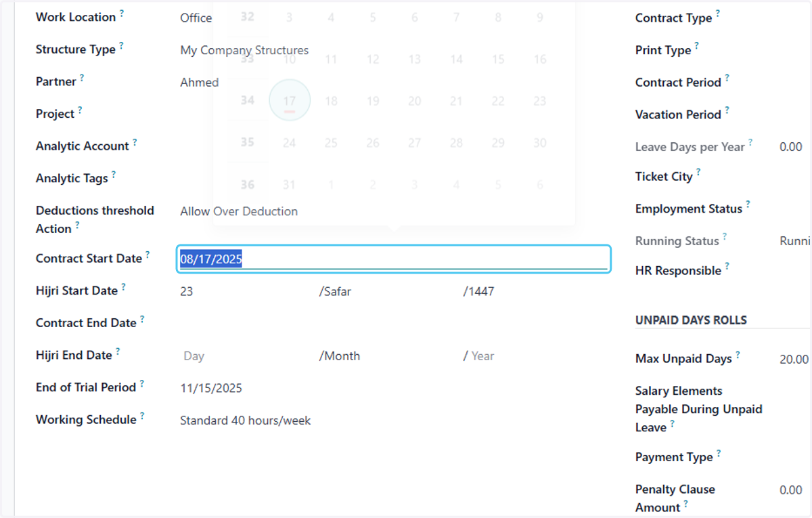Pick day 31 in the date picker

(290, 184)
